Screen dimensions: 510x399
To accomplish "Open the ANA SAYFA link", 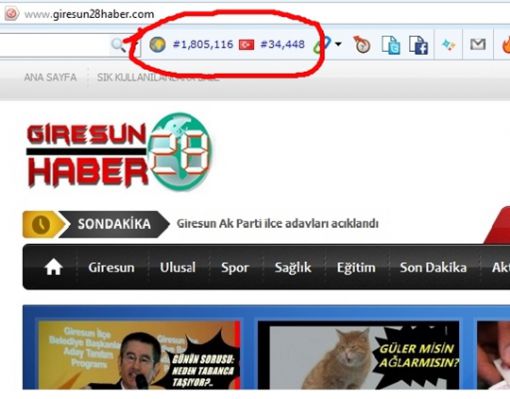I will coord(50,77).
